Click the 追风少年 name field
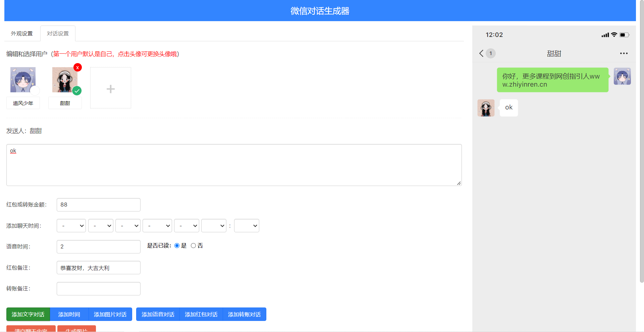The width and height of the screenshot is (644, 332). tap(23, 103)
